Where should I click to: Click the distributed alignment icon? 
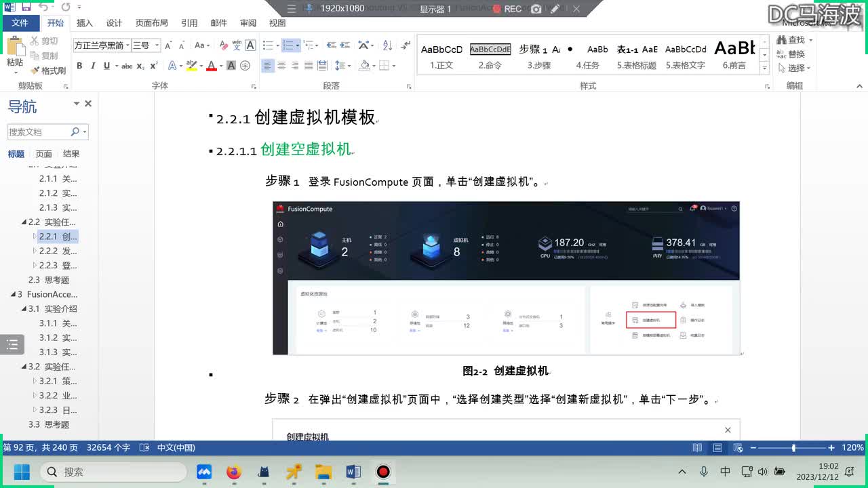coord(322,66)
